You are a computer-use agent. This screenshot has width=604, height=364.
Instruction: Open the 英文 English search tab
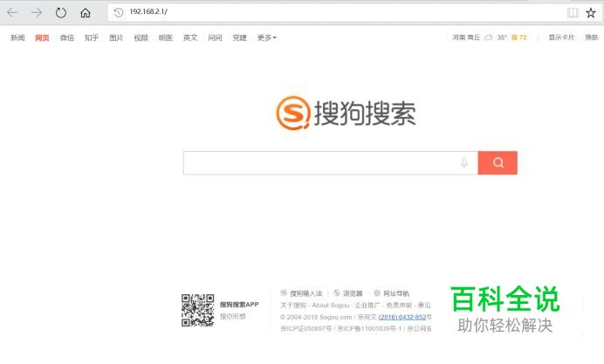tap(190, 38)
